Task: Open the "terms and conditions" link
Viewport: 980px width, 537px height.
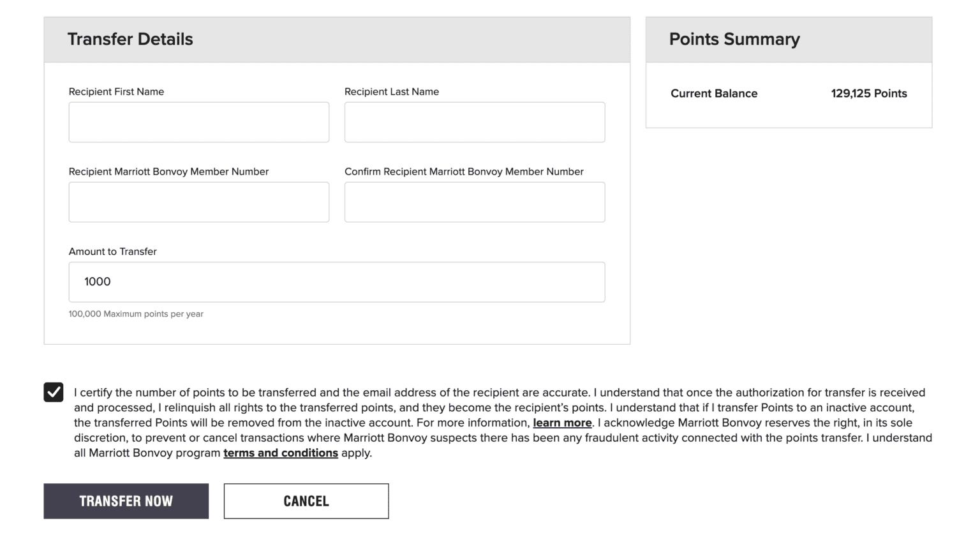Action: point(281,453)
